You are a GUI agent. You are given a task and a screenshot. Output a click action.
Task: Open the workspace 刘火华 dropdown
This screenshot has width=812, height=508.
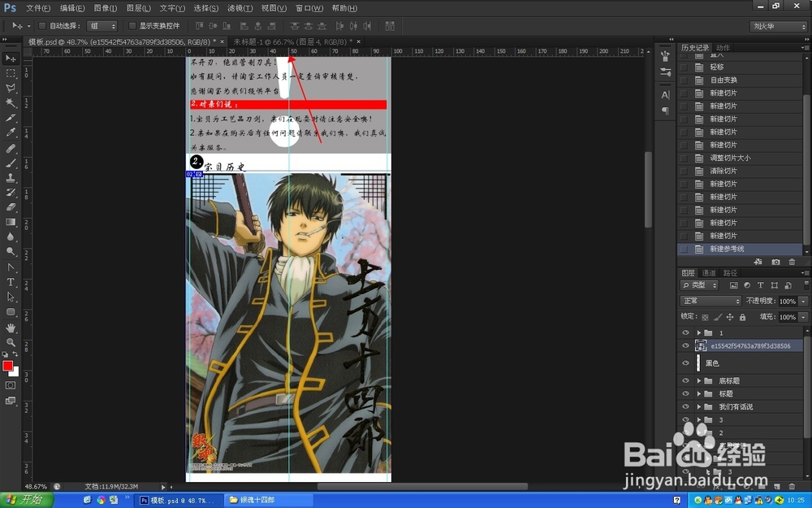779,26
